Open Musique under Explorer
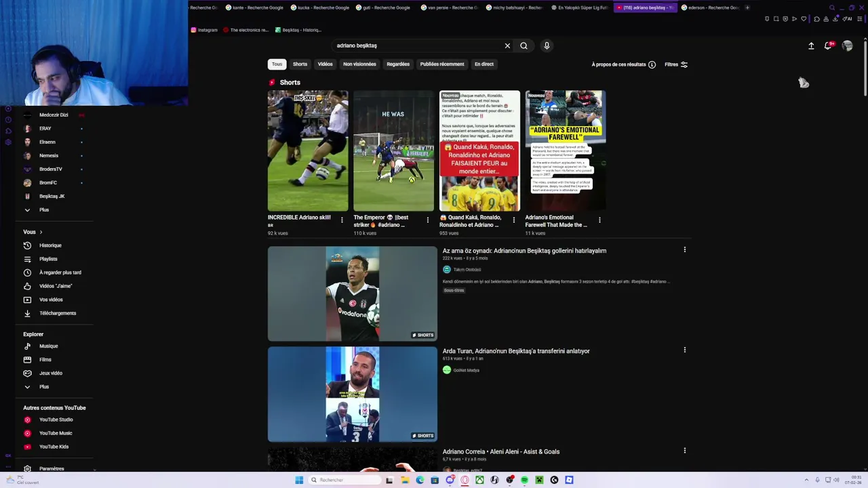 tap(49, 346)
